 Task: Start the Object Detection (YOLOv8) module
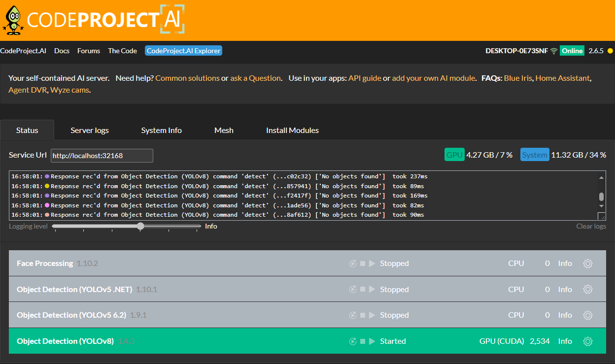pos(372,341)
